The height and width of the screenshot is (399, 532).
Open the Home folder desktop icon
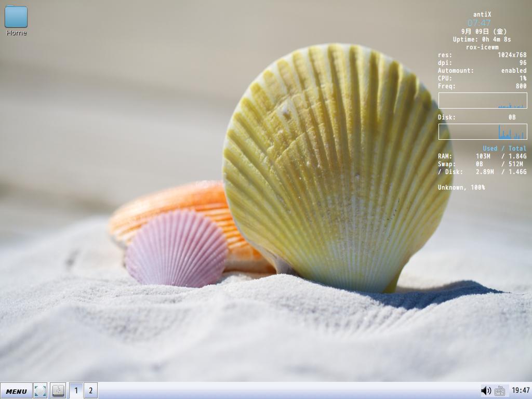click(x=16, y=20)
